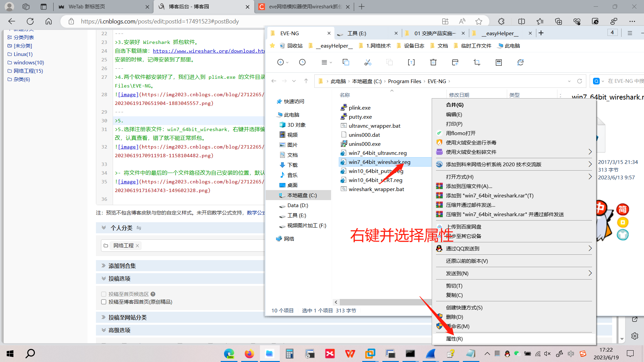Click the file list horizontal scrollbar left arrow

336,302
